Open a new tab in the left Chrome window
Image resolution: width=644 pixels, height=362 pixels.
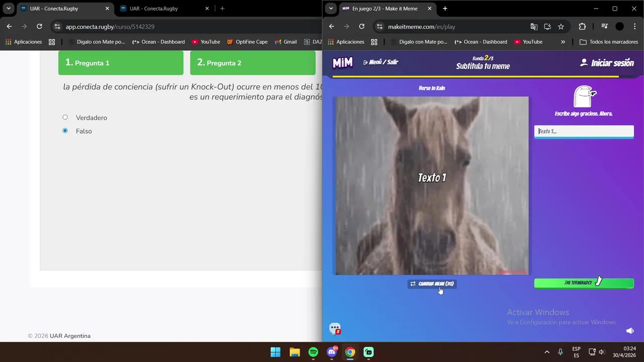point(222,9)
